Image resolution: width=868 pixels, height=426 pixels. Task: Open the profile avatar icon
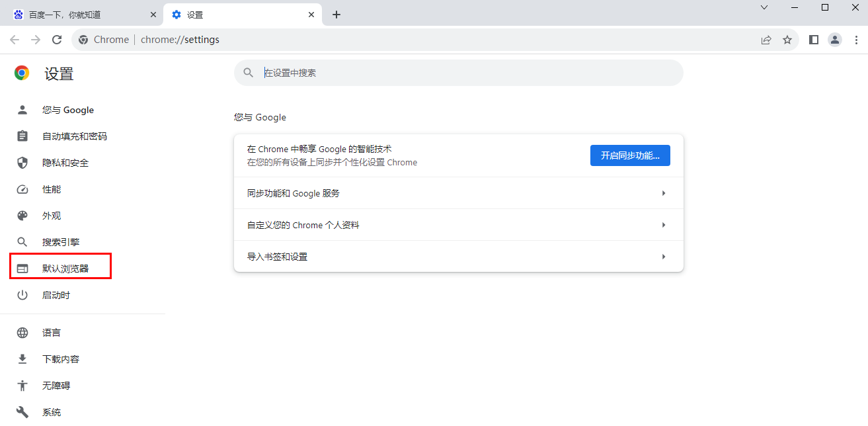click(835, 40)
